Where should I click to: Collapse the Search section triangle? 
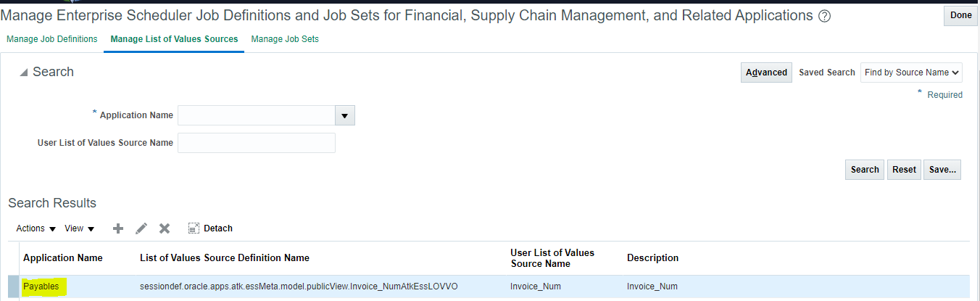(x=24, y=72)
